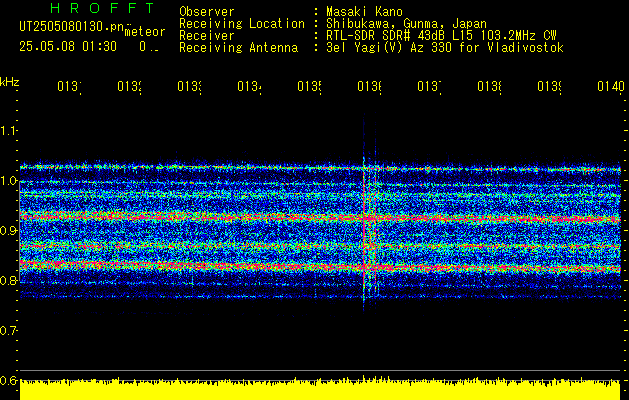
Task: Click the 3el Yagi(V) Az 330 antenna text
Action: tap(445, 48)
